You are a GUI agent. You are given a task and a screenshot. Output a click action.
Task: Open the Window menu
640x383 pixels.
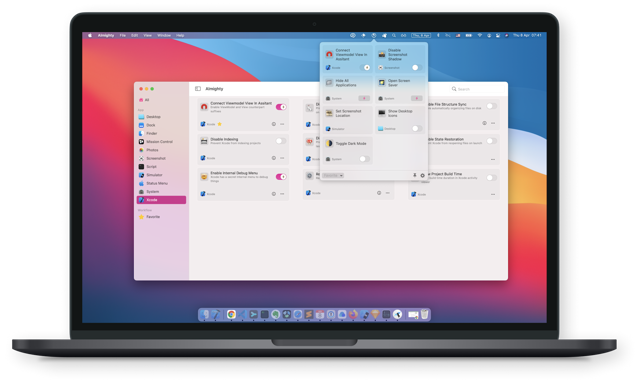(164, 36)
